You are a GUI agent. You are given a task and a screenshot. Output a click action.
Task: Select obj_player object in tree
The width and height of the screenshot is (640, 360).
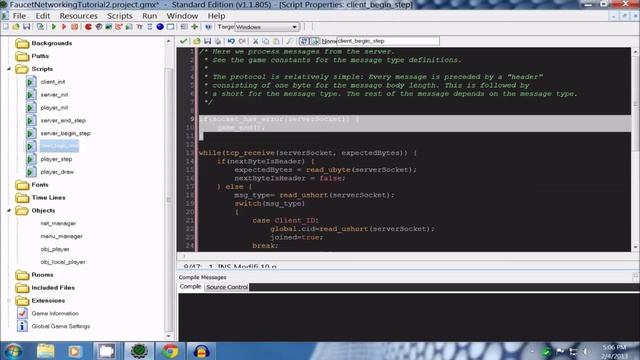(x=55, y=249)
